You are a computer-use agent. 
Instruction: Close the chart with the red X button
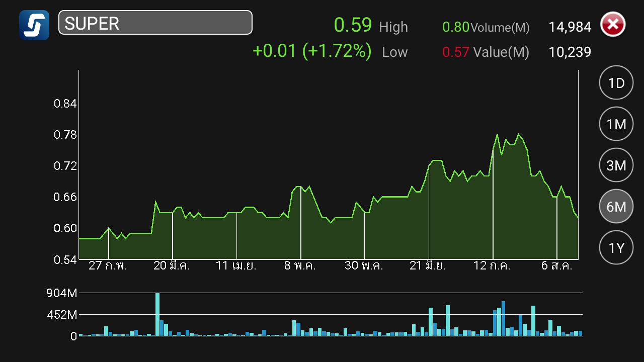[613, 24]
